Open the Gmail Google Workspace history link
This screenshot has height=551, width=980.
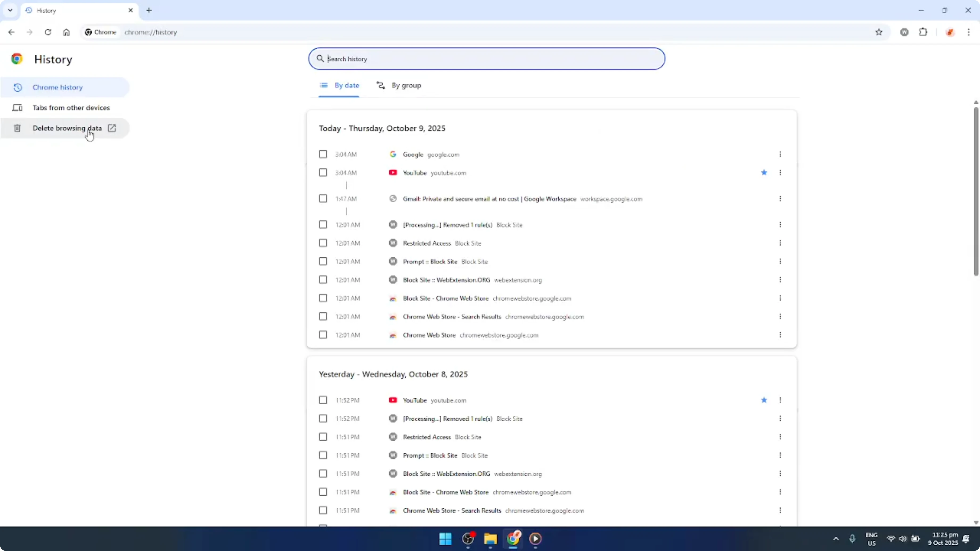click(x=490, y=199)
